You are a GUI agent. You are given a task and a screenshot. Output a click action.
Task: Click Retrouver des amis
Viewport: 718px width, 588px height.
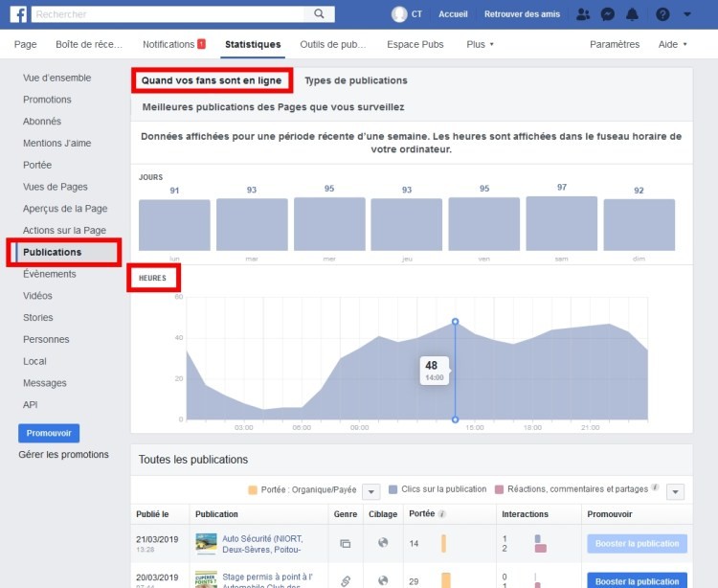522,14
